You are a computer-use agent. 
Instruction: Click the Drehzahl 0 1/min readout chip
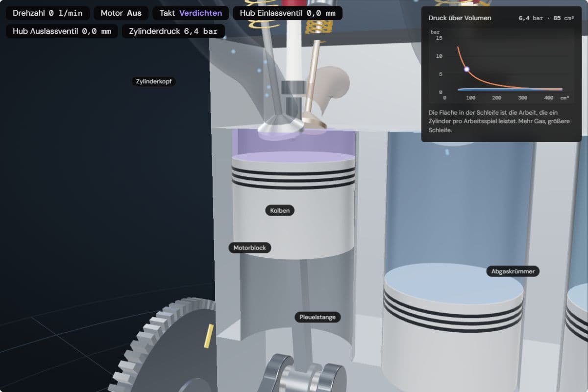pos(48,13)
